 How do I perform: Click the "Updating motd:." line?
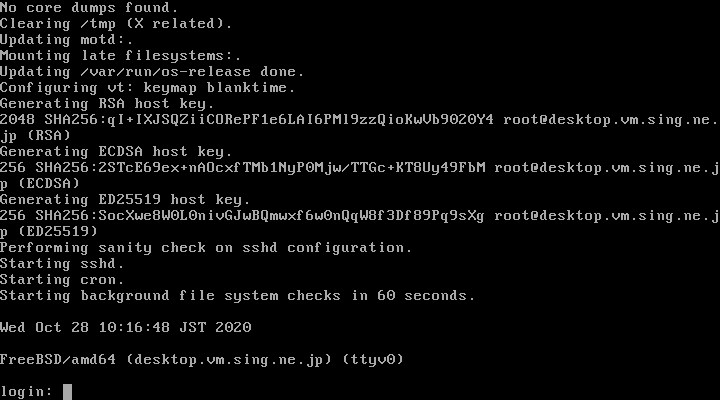pyautogui.click(x=66, y=39)
